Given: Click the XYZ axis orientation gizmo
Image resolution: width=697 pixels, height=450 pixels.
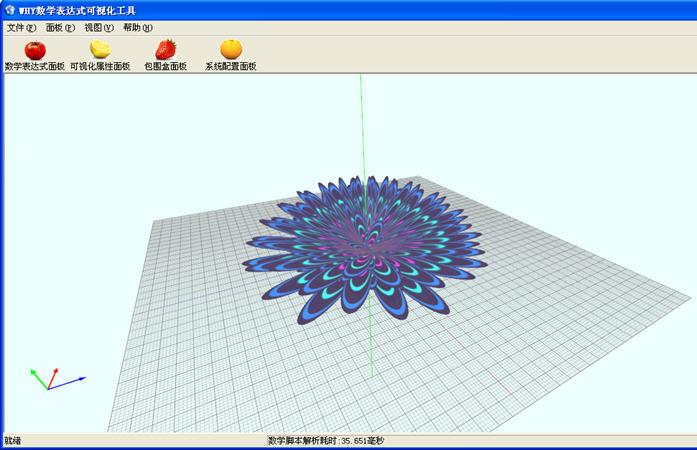Looking at the screenshot, I should click(x=52, y=380).
